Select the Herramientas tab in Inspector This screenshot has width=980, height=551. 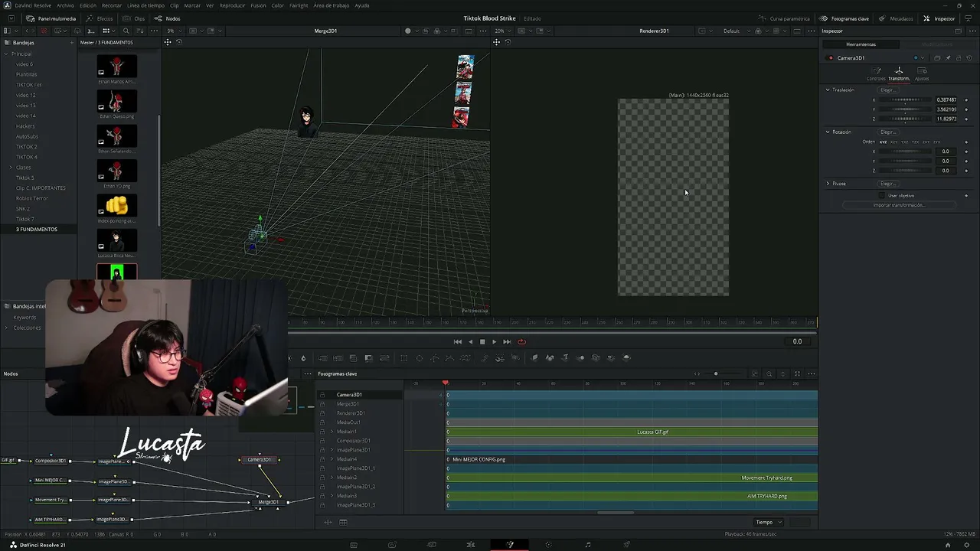861,44
